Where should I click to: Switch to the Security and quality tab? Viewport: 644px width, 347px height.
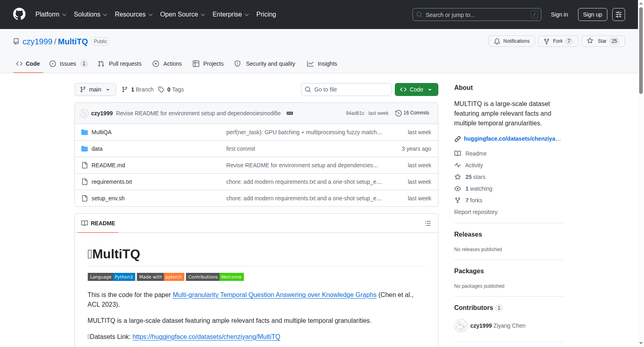pyautogui.click(x=265, y=64)
